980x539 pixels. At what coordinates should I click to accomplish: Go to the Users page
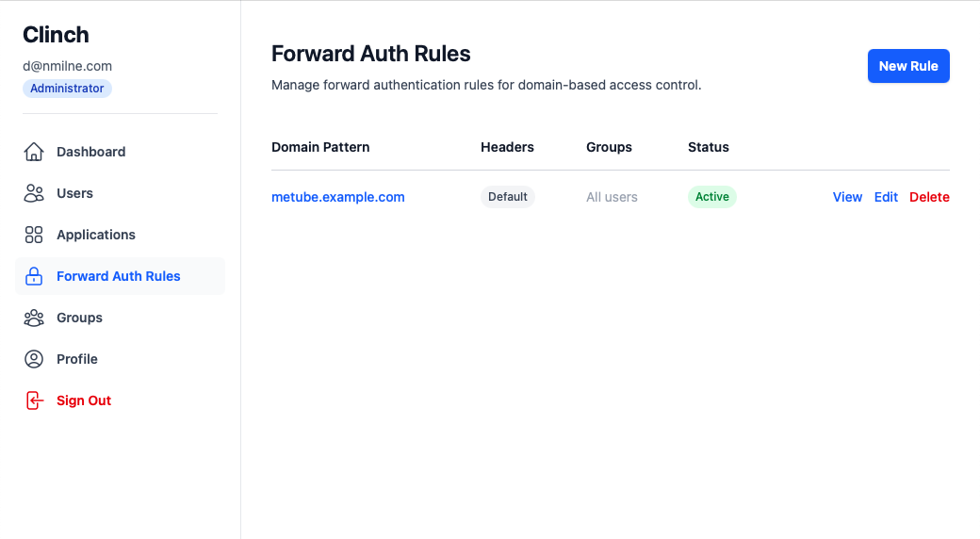[x=74, y=193]
